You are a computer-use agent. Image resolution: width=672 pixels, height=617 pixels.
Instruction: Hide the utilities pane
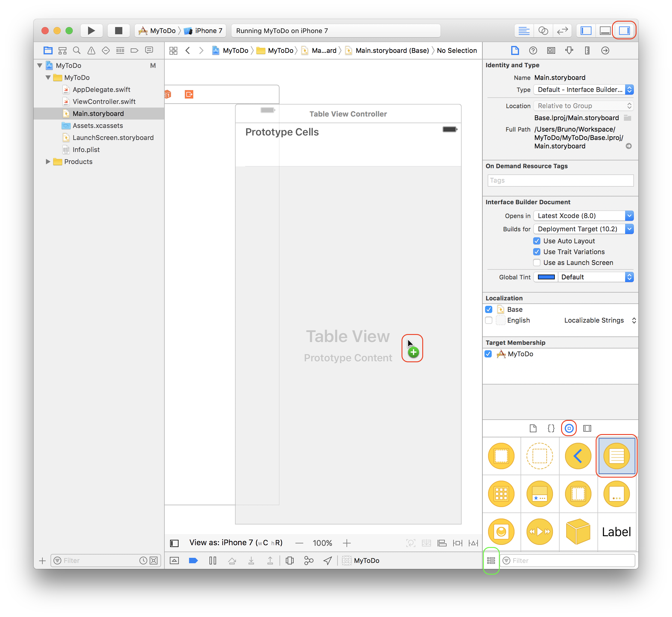[x=624, y=31]
